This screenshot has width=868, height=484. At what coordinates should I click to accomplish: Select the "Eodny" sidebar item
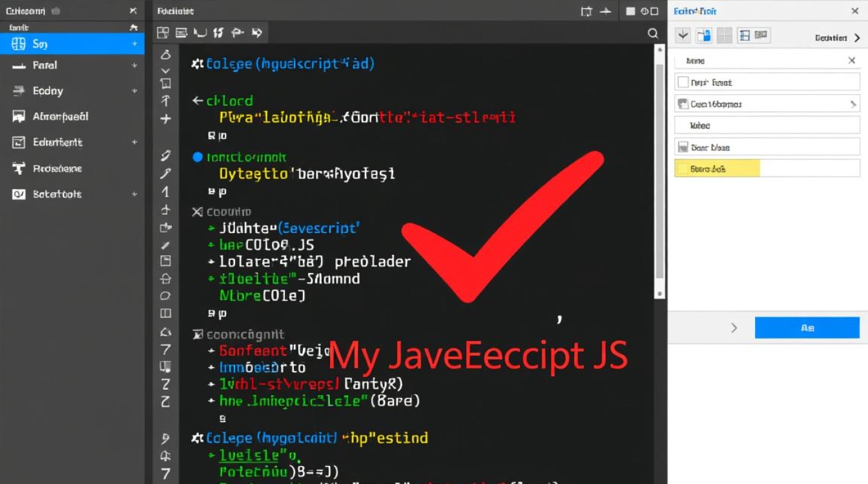tap(72, 91)
